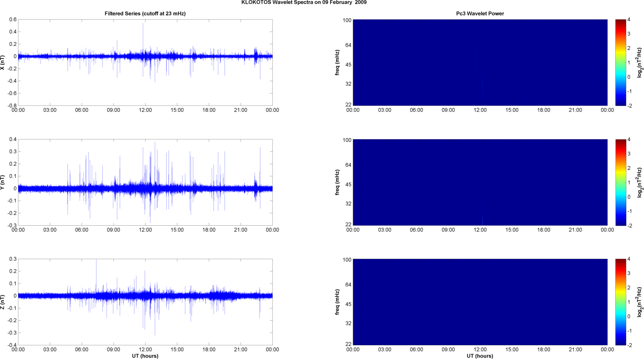Click the "-0.8" tick on the X (nT) axis
Screen dimensions: 644x359
tap(12, 105)
